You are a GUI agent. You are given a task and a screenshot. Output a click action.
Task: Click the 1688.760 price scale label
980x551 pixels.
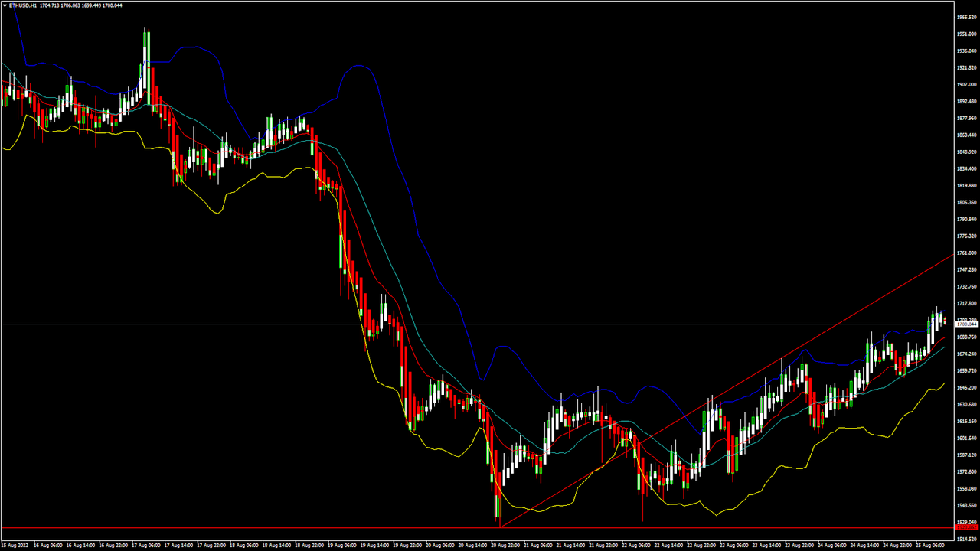[967, 337]
